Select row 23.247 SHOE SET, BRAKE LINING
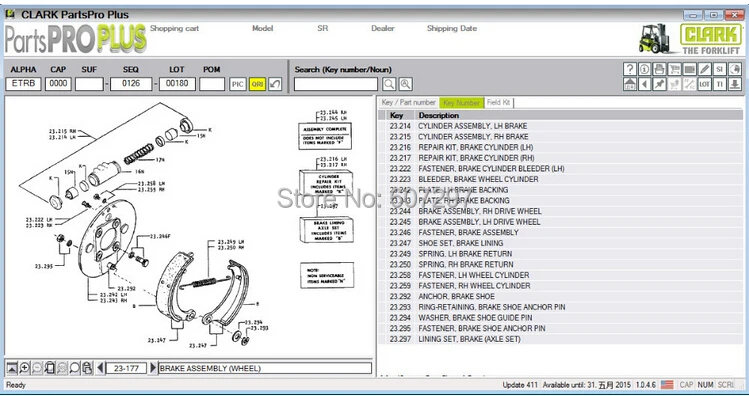This screenshot has height=396, width=749. tap(560, 243)
